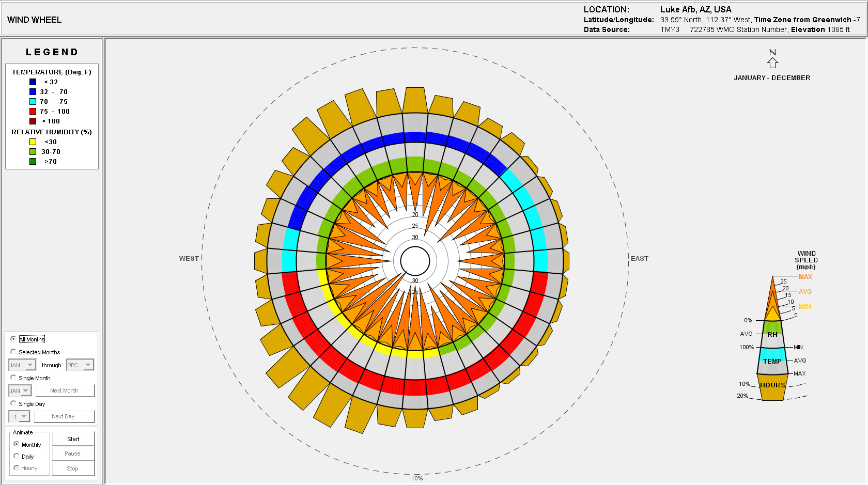Click the Pause animation button

(x=73, y=453)
